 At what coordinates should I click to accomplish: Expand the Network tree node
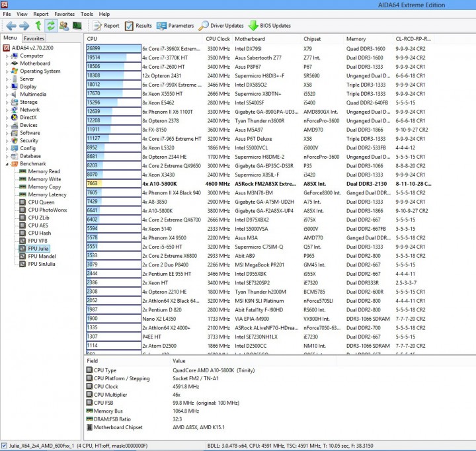[x=7, y=110]
